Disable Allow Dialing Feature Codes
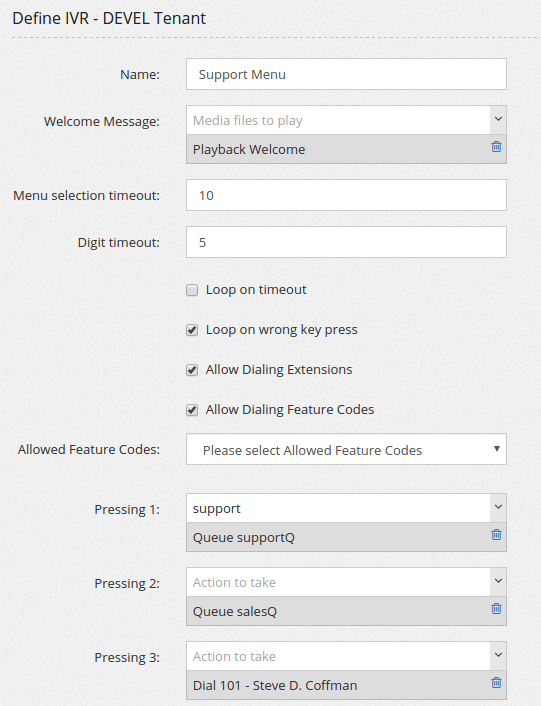 [192, 410]
